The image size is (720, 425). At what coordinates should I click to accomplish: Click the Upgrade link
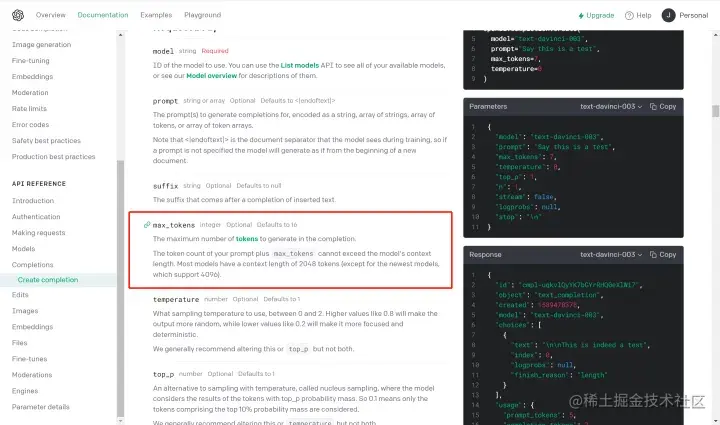pyautogui.click(x=596, y=16)
